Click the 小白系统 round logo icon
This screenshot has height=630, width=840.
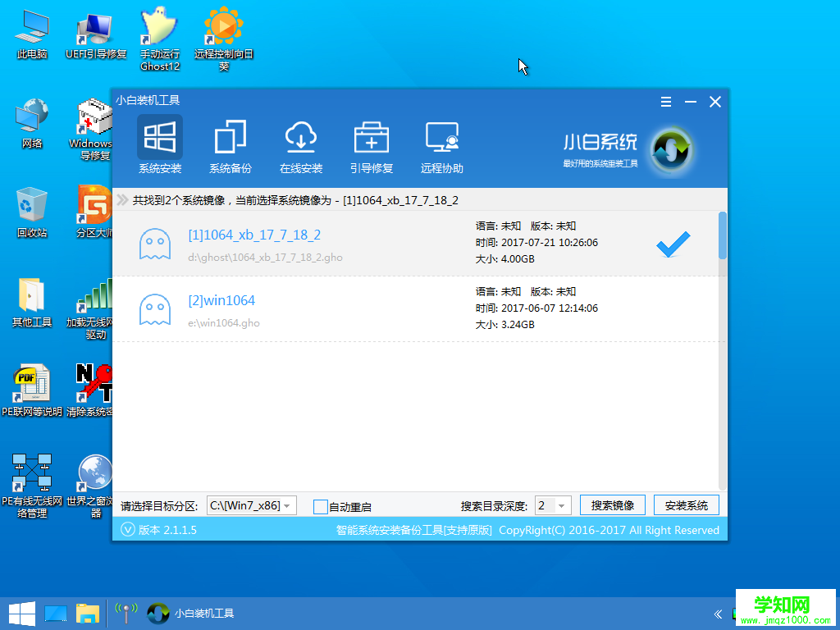click(x=672, y=151)
